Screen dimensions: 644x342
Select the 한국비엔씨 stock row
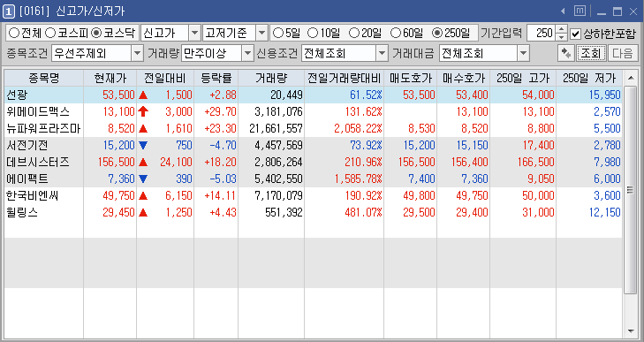[x=314, y=195]
